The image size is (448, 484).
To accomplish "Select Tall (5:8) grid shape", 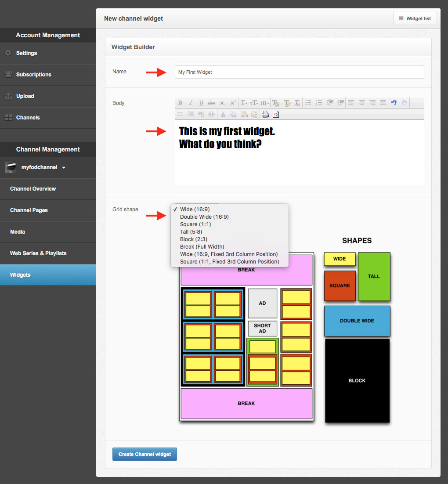I will coord(230,232).
